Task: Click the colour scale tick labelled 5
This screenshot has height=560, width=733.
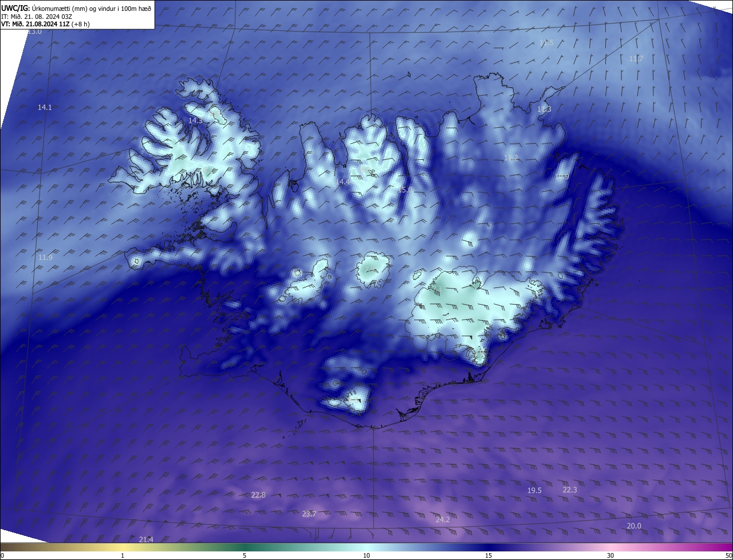Action: pyautogui.click(x=245, y=555)
